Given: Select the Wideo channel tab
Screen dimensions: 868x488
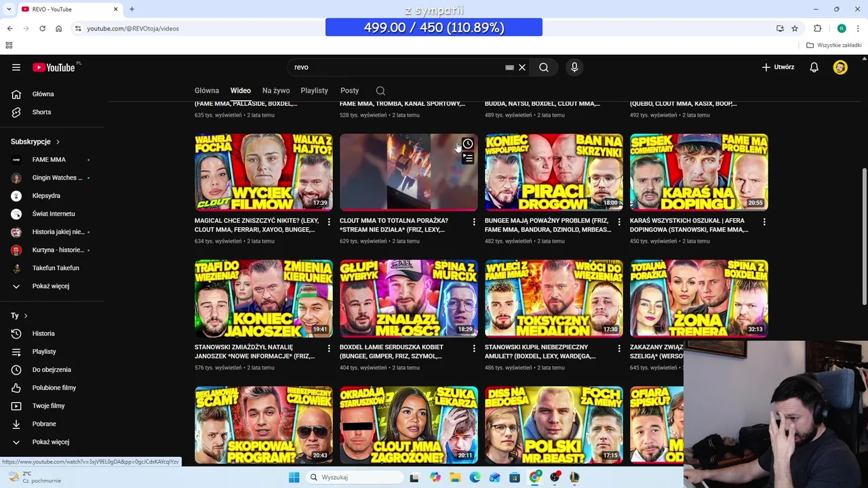Looking at the screenshot, I should pyautogui.click(x=241, y=90).
